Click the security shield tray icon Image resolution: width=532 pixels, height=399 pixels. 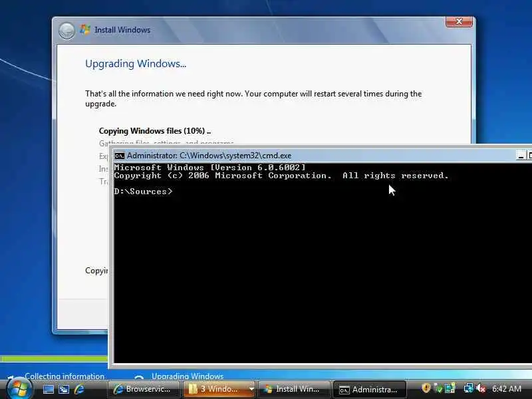coord(426,388)
